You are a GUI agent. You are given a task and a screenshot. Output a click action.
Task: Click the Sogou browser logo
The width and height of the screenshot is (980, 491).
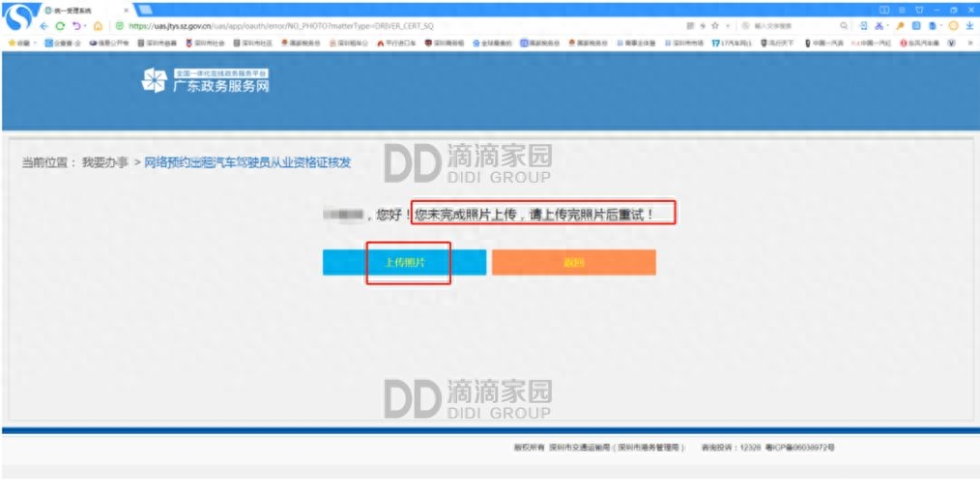tap(17, 17)
